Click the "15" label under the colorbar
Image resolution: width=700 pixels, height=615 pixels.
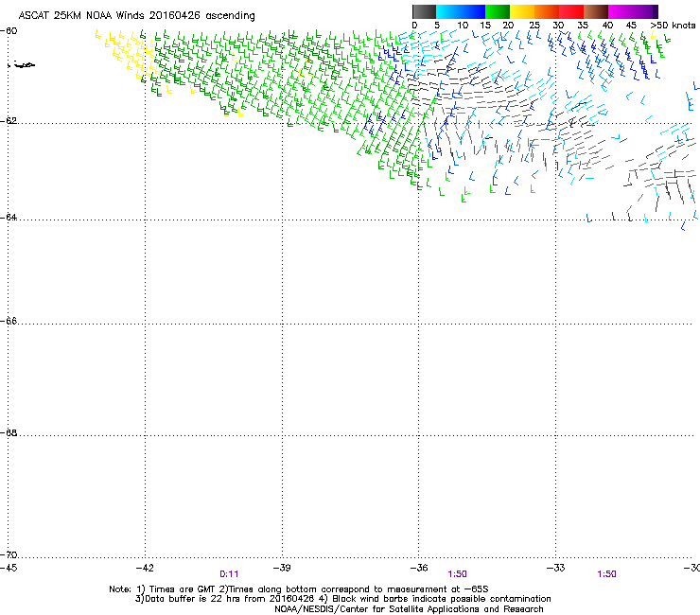[x=485, y=26]
